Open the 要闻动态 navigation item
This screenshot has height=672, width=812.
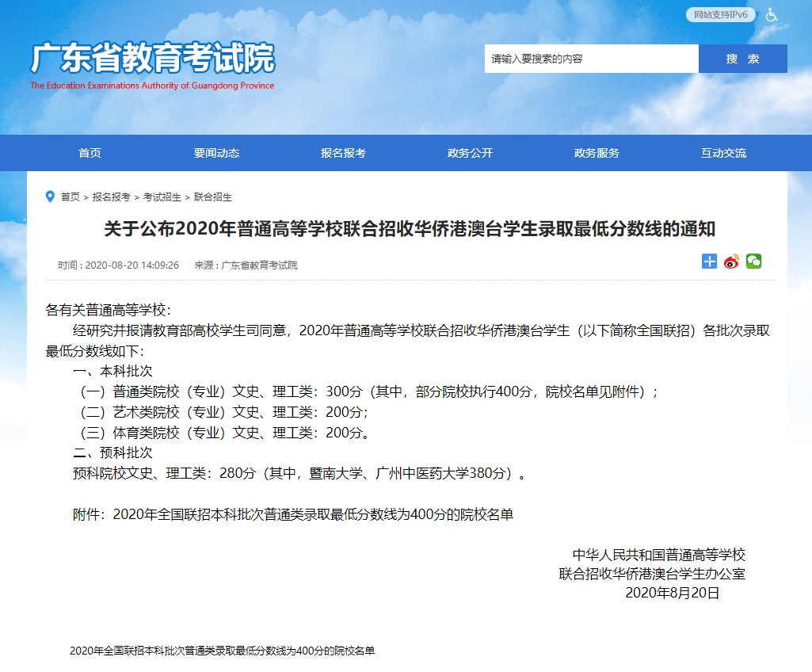click(216, 153)
